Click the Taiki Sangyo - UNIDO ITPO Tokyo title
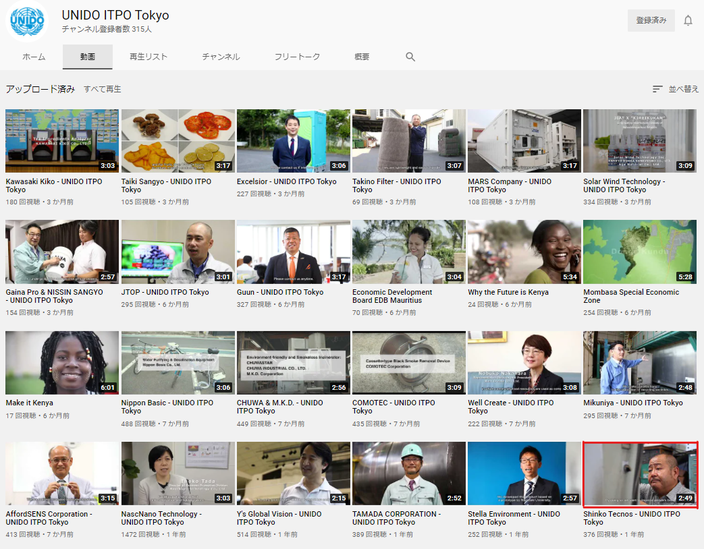Image resolution: width=704 pixels, height=549 pixels. tap(166, 185)
